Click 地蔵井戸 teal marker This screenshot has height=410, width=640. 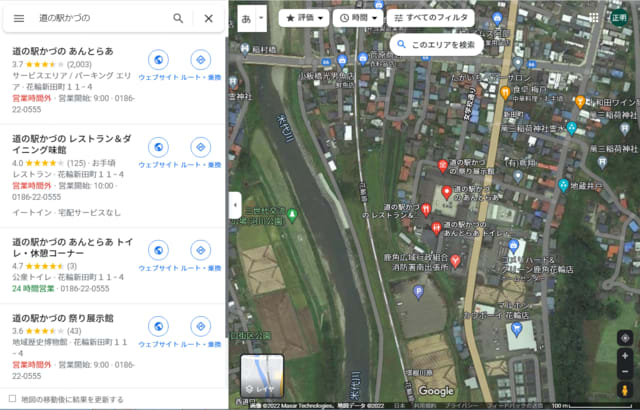[x=564, y=186]
